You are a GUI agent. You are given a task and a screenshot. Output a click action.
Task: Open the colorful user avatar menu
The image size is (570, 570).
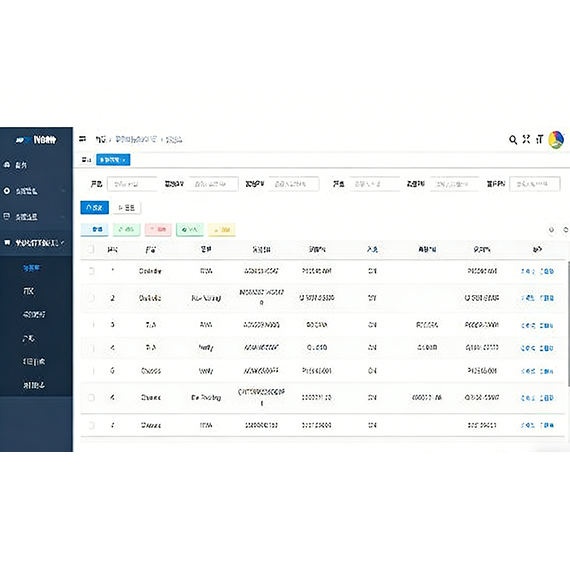click(x=556, y=140)
